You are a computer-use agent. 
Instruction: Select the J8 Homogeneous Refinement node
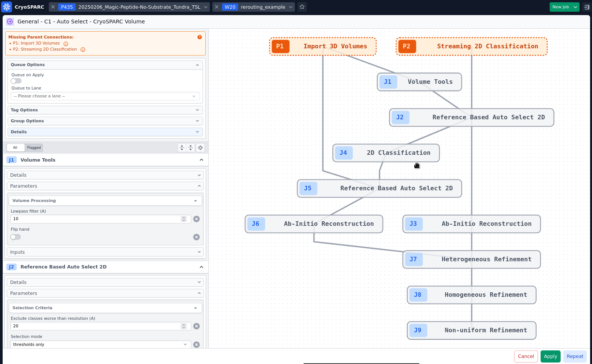tap(472, 295)
